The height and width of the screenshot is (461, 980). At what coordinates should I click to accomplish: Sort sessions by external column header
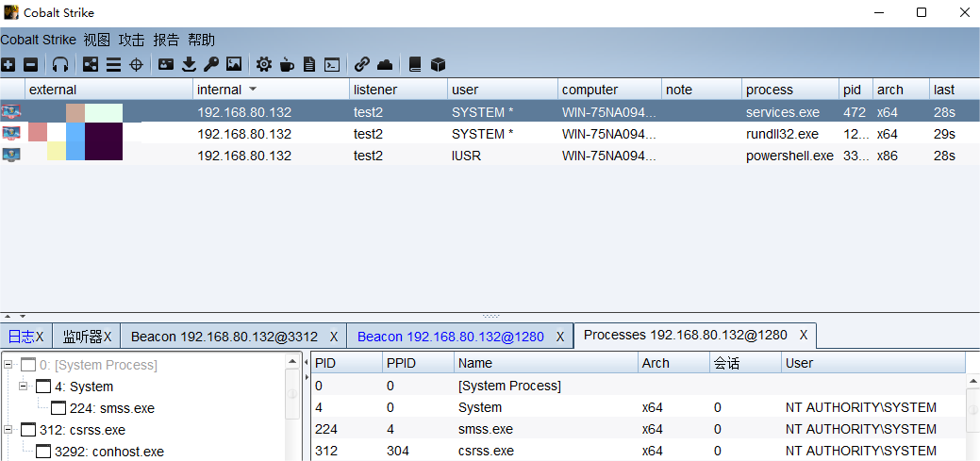108,90
